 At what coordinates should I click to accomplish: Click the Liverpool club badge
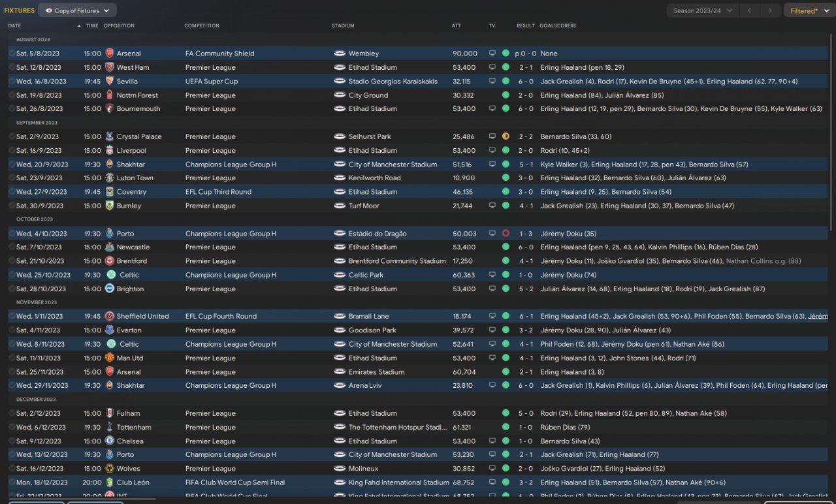tap(110, 151)
